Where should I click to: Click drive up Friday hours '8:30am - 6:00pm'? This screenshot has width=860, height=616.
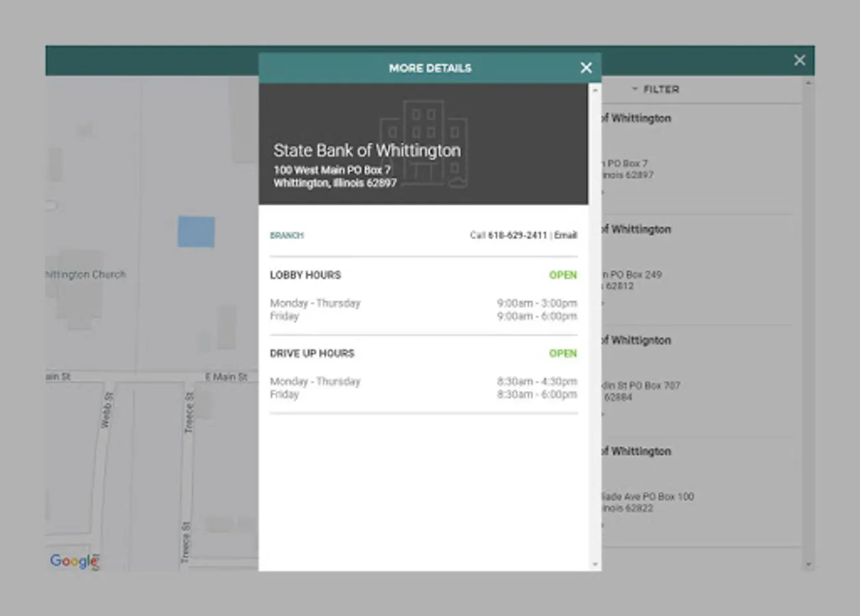(x=537, y=395)
